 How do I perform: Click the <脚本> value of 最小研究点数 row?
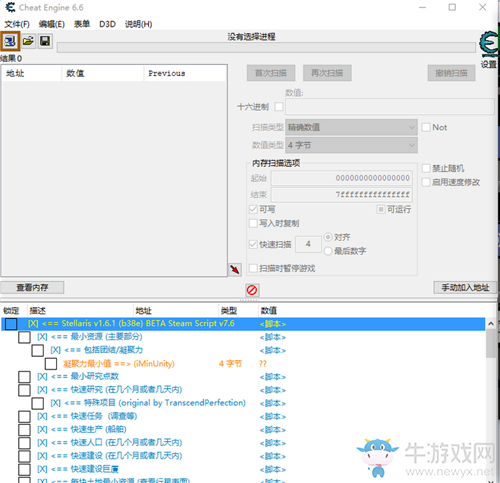[x=273, y=377]
